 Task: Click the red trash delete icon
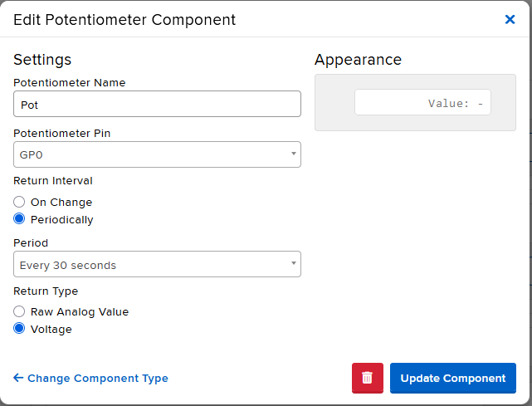[x=368, y=378]
